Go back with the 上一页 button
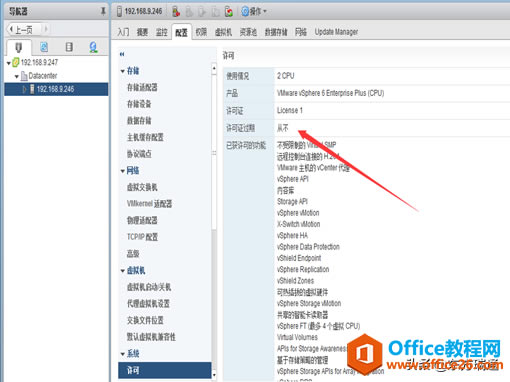 click(24, 30)
